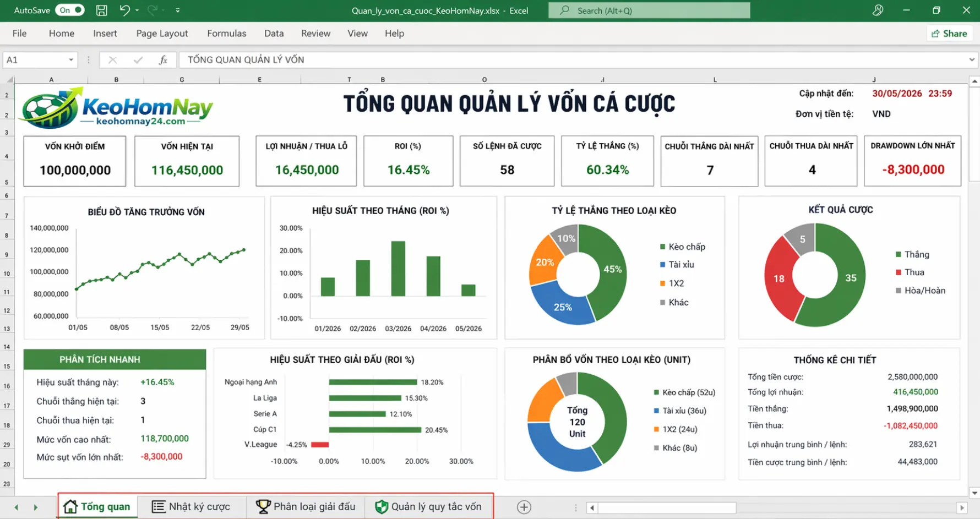Click the account avatar icon at top right
980x519 pixels.
coord(878,10)
